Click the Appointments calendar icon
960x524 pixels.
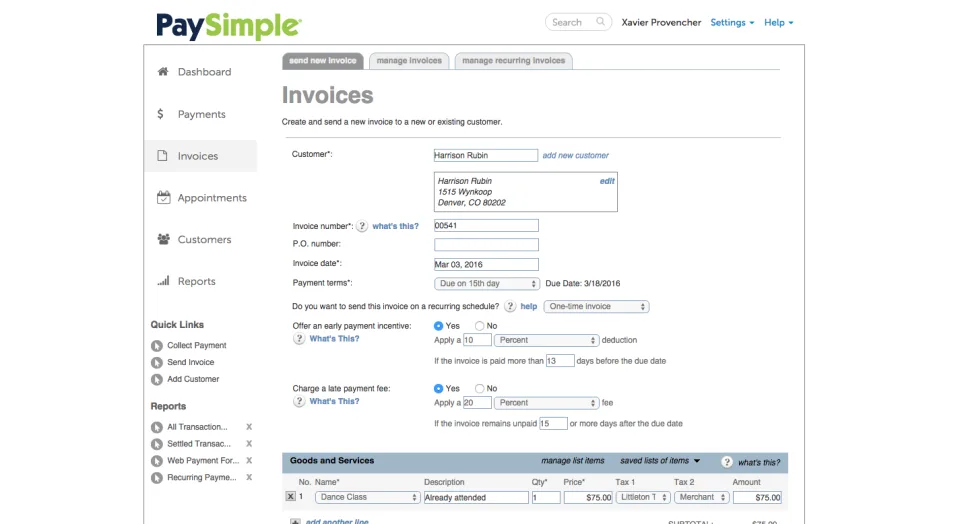click(163, 197)
